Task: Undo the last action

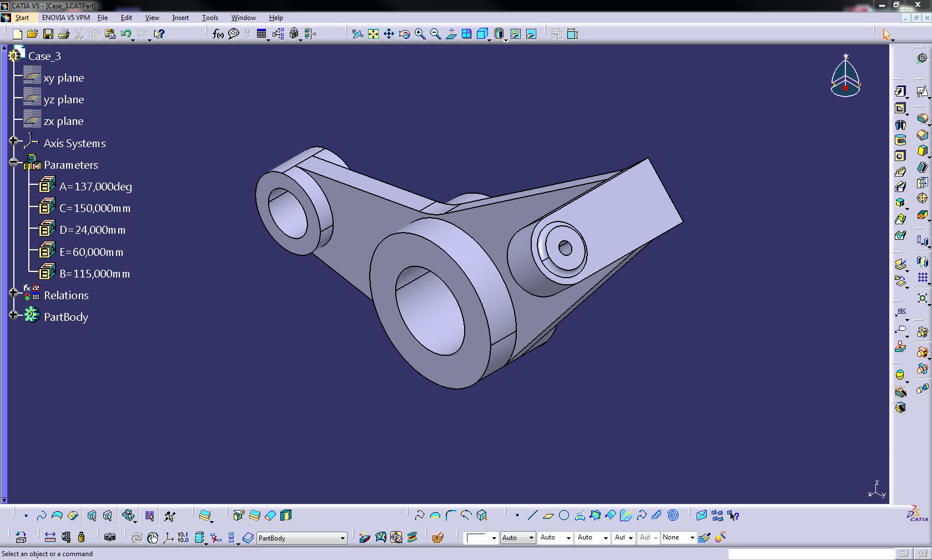Action: tap(126, 34)
